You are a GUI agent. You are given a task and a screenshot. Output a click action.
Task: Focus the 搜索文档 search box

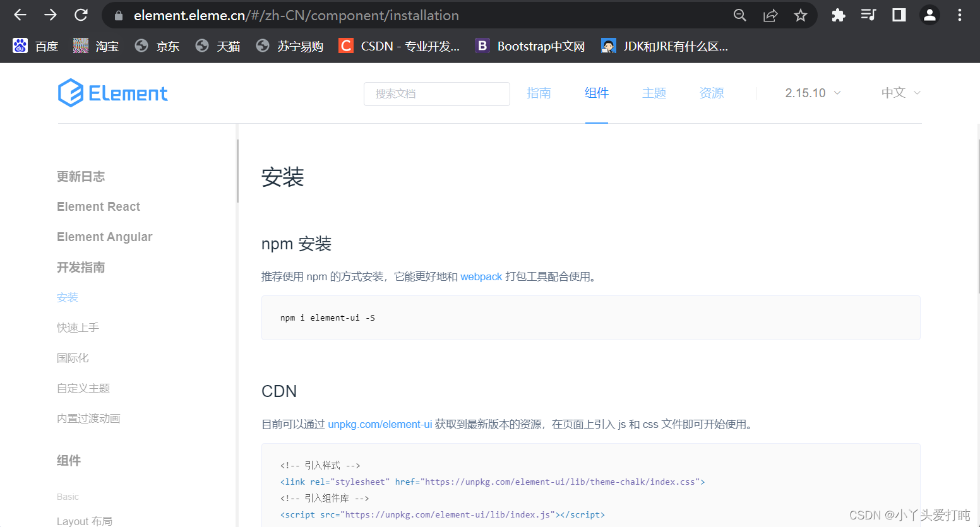click(x=437, y=93)
